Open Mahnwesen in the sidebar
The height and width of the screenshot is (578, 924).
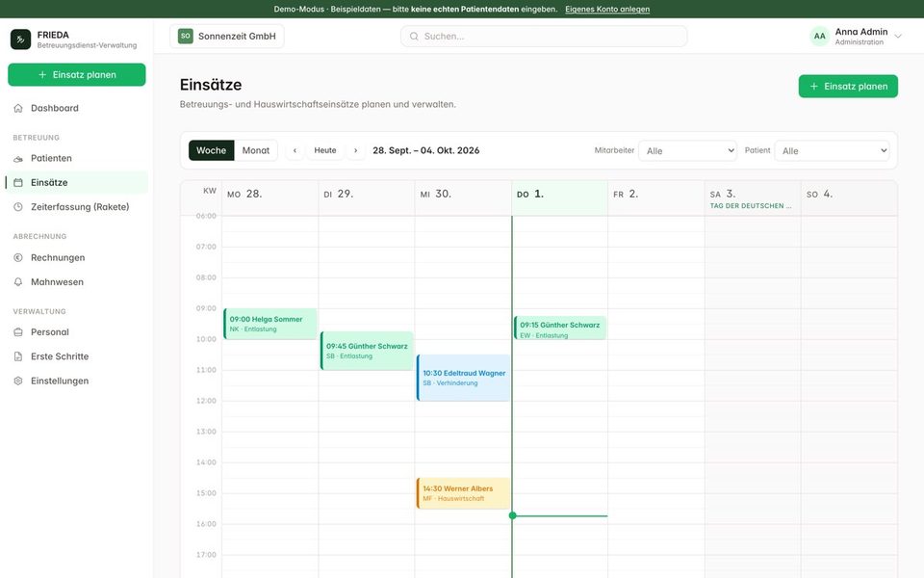coord(77,282)
